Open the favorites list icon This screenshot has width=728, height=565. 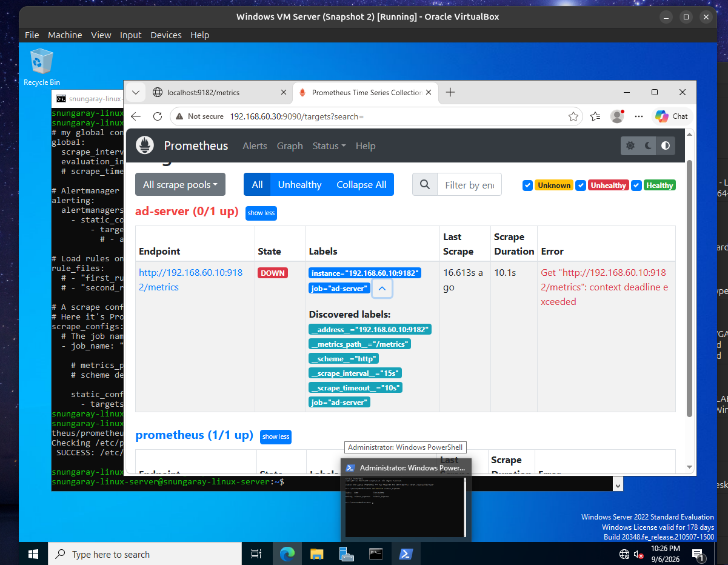[x=595, y=116]
